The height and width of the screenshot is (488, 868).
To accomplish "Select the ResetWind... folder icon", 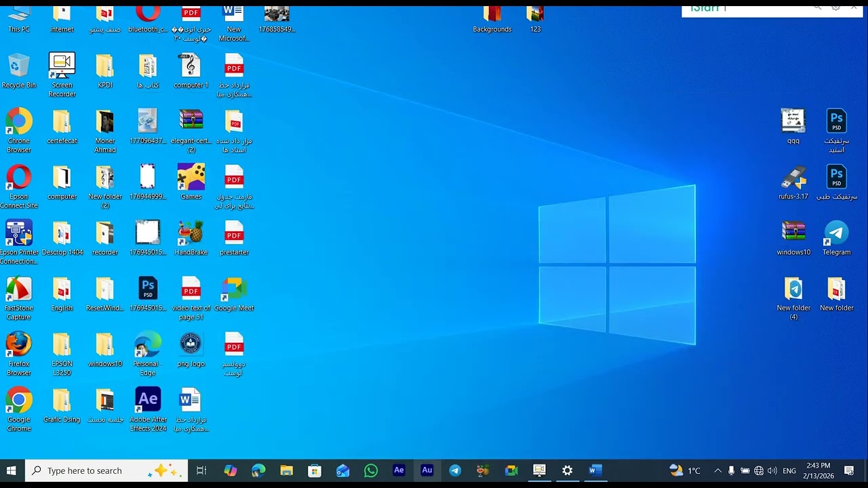I will tap(104, 293).
